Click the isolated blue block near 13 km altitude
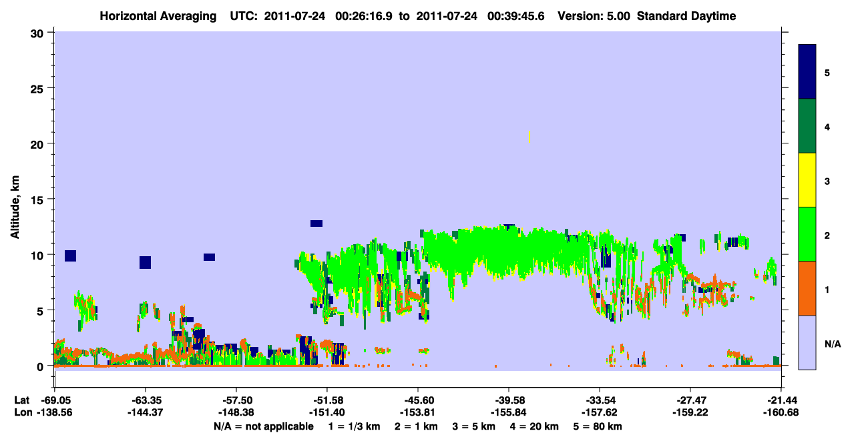 [x=316, y=224]
